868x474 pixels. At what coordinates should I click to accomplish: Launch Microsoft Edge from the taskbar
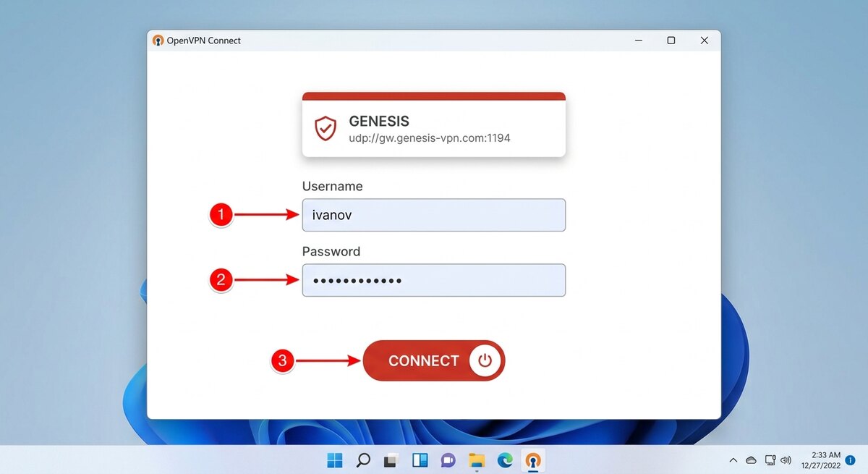pyautogui.click(x=505, y=460)
